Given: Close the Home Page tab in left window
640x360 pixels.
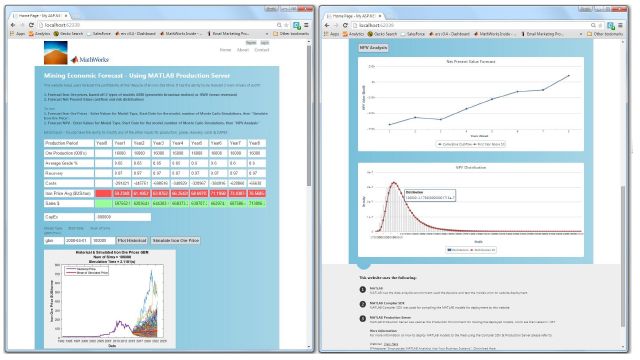Looking at the screenshot, I should click(66, 16).
